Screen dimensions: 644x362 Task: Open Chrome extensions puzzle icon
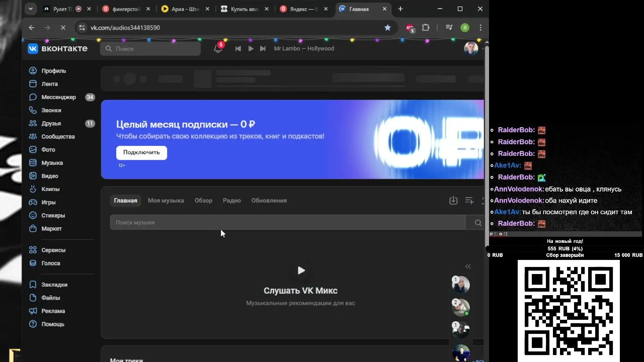[x=426, y=28]
